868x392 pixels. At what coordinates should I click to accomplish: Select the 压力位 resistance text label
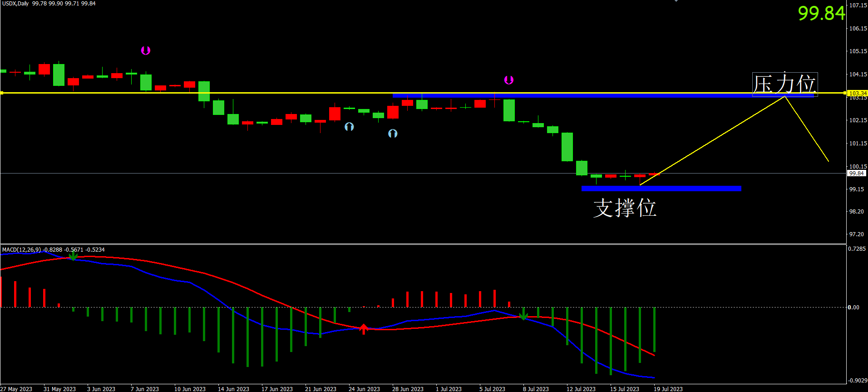[784, 84]
